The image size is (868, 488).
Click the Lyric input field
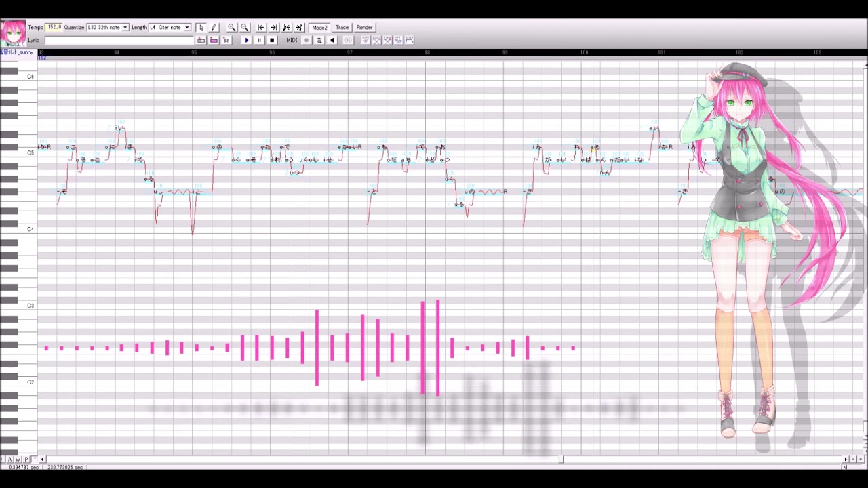[x=119, y=41]
